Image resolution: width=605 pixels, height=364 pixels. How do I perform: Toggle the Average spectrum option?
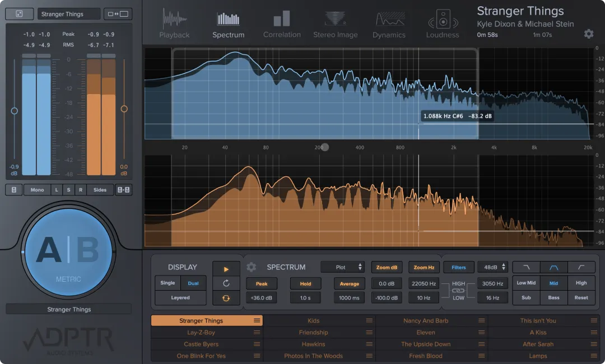pyautogui.click(x=349, y=284)
